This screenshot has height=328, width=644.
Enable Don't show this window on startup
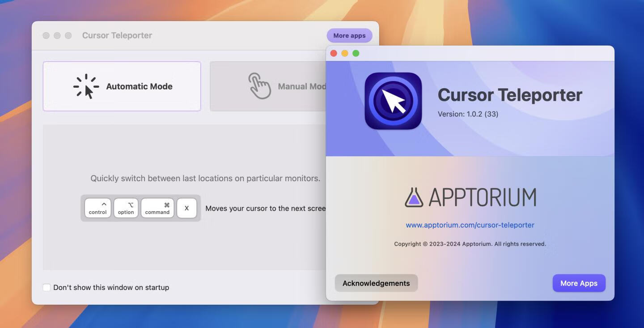[47, 287]
